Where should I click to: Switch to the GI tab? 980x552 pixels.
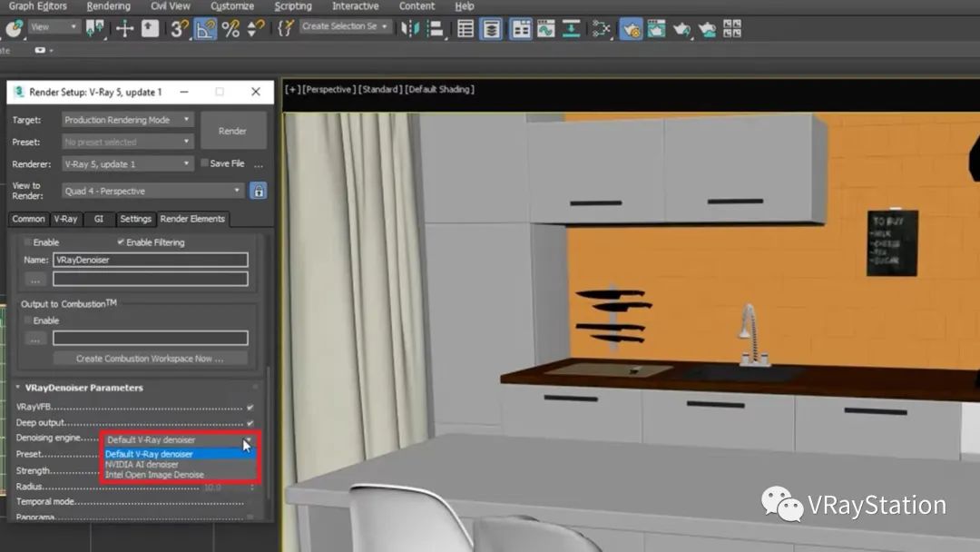pos(99,219)
